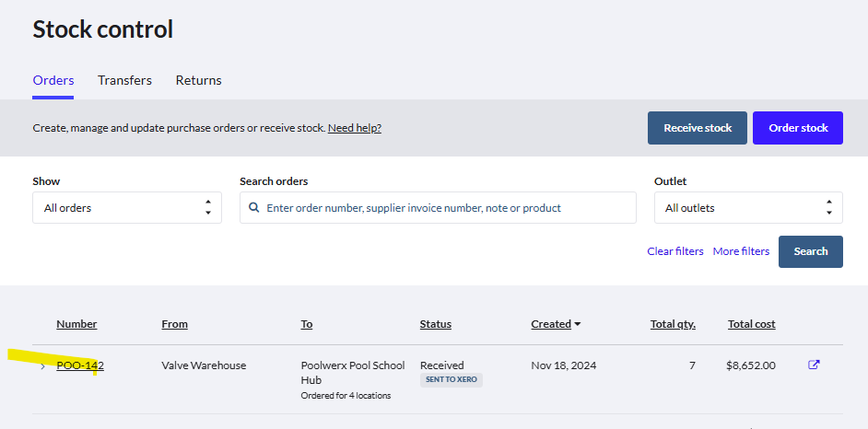The width and height of the screenshot is (868, 429).
Task: Sort by Total cost column header
Action: click(x=751, y=324)
